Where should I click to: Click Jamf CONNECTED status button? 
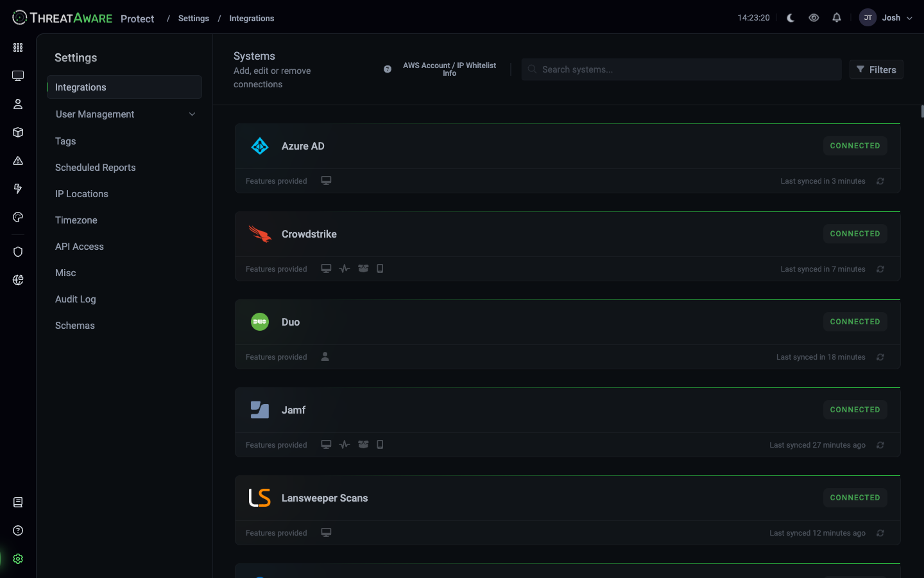click(855, 410)
